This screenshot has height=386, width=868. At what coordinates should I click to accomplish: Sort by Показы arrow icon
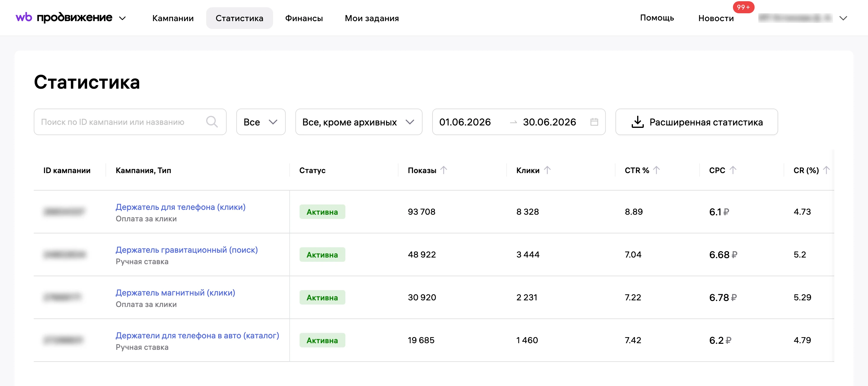coord(443,170)
